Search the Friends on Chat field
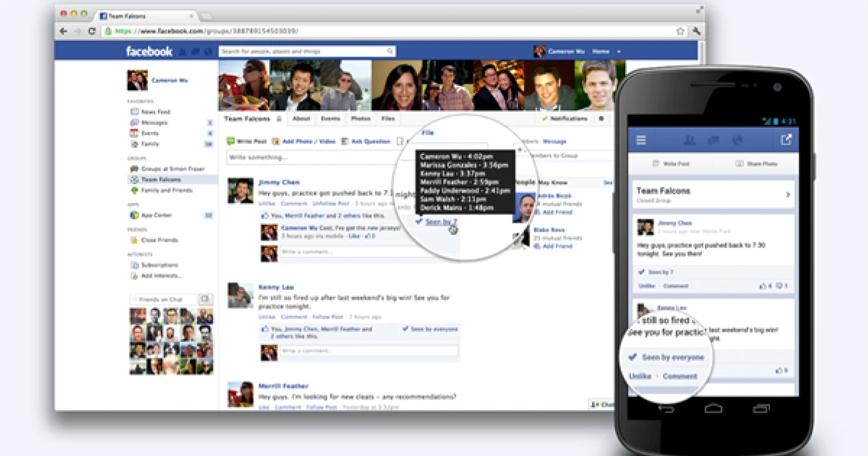The image size is (868, 456). 164,300
